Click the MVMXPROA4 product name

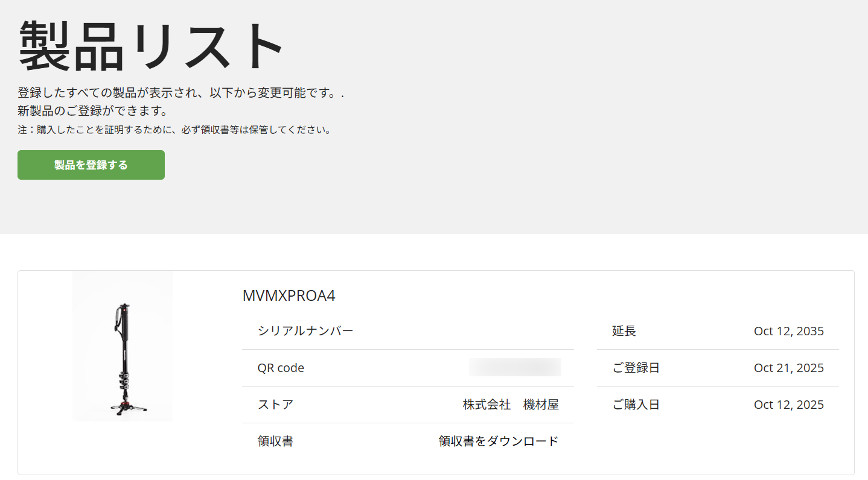[x=289, y=296]
